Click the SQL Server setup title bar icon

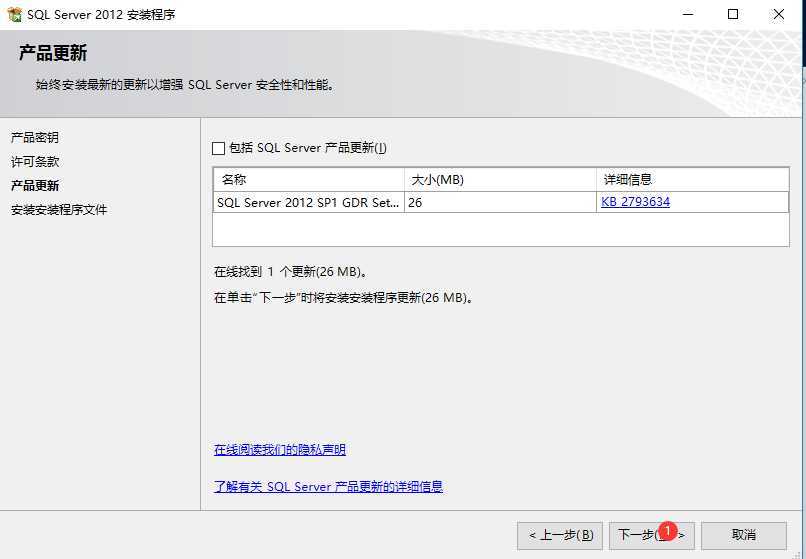pyautogui.click(x=14, y=14)
